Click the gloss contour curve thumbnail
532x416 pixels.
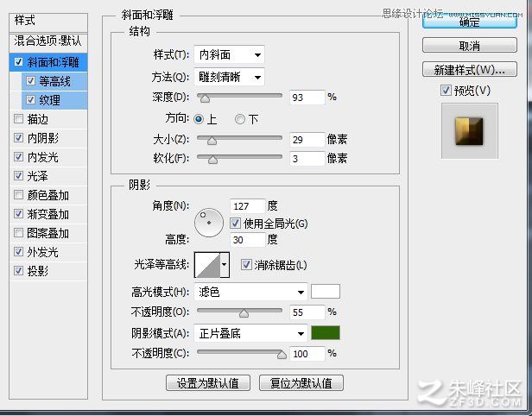pos(207,264)
